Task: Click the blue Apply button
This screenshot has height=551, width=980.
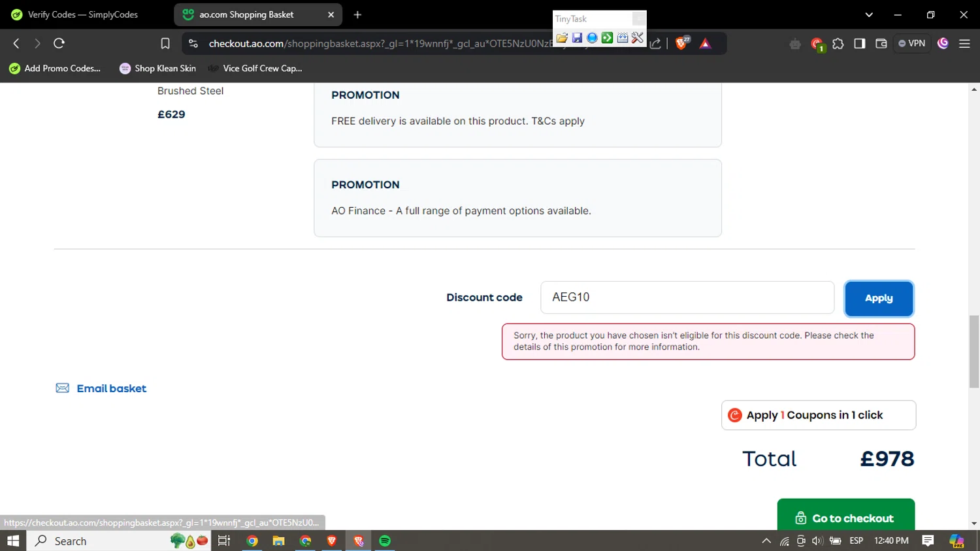Action: coord(879,298)
